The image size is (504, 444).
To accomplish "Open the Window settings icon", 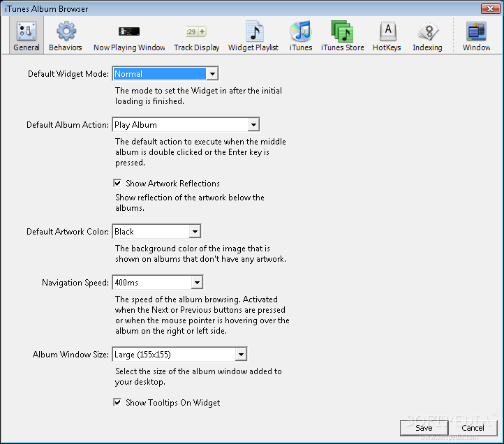I will click(476, 31).
